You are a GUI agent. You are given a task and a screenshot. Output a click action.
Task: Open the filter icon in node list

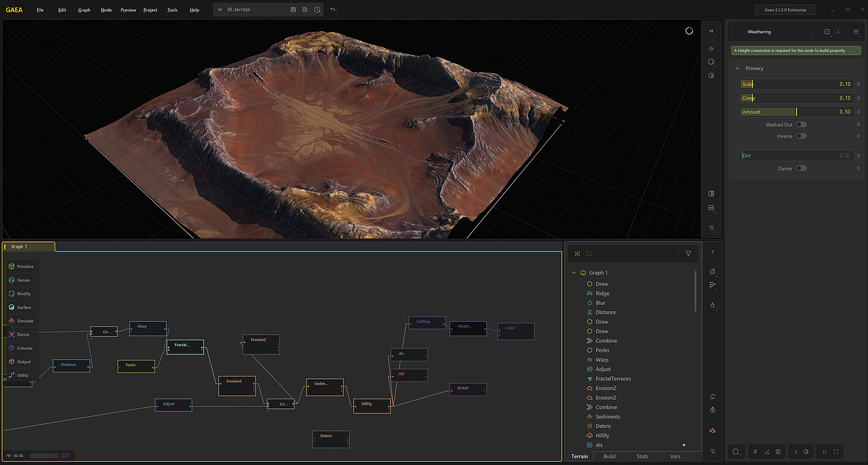(688, 254)
